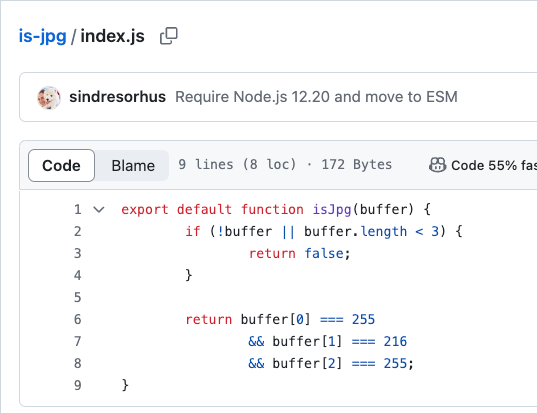
Task: Copy the file path with the copy icon
Action: click(169, 36)
